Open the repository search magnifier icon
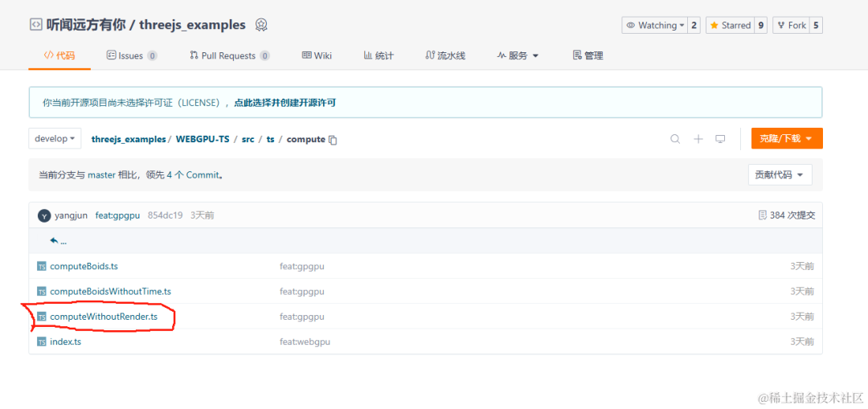Screen dimensions: 868x409 [675, 139]
